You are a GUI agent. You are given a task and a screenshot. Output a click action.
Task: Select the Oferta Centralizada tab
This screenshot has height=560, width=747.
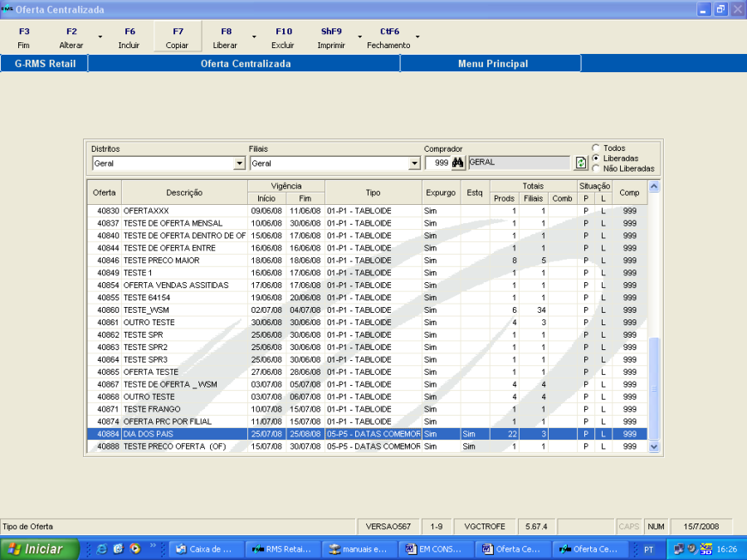tap(245, 63)
